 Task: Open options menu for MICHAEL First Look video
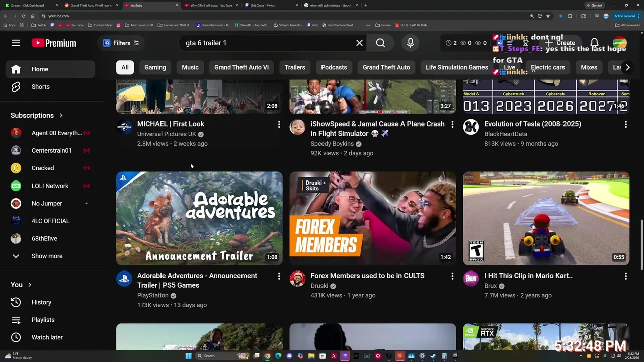(279, 124)
